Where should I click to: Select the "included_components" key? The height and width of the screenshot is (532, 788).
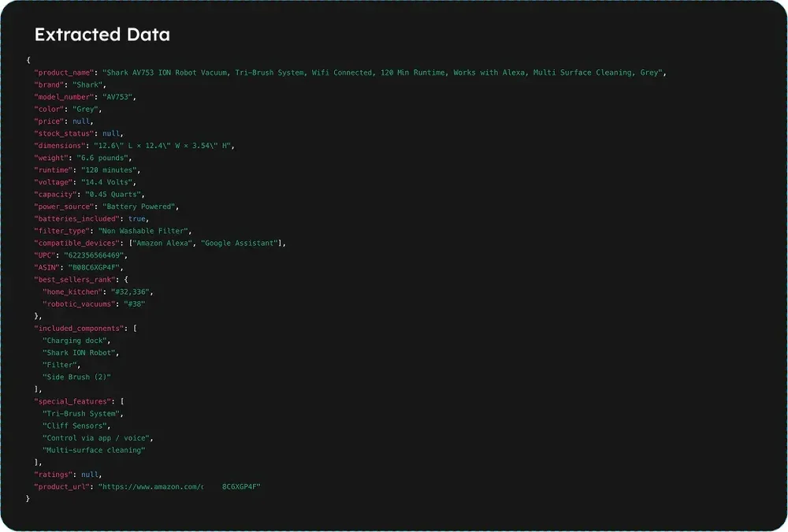[x=79, y=329]
